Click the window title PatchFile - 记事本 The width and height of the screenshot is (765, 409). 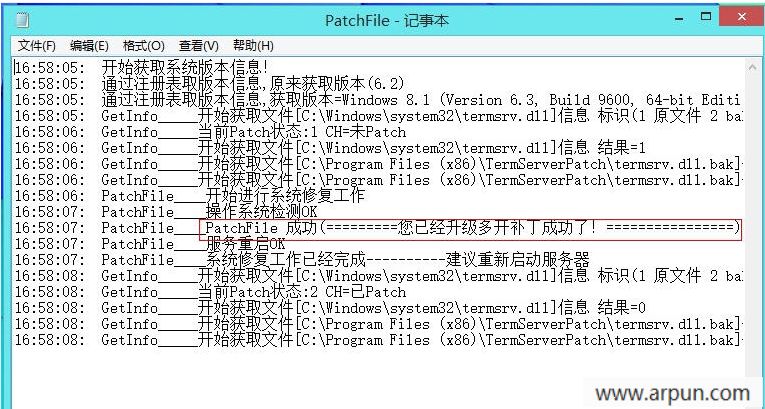pyautogui.click(x=386, y=20)
